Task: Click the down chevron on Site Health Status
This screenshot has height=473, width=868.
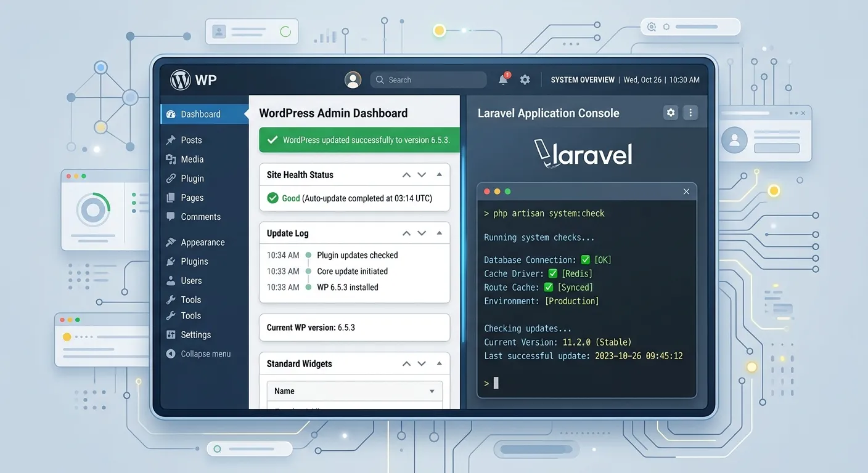Action: (x=422, y=175)
